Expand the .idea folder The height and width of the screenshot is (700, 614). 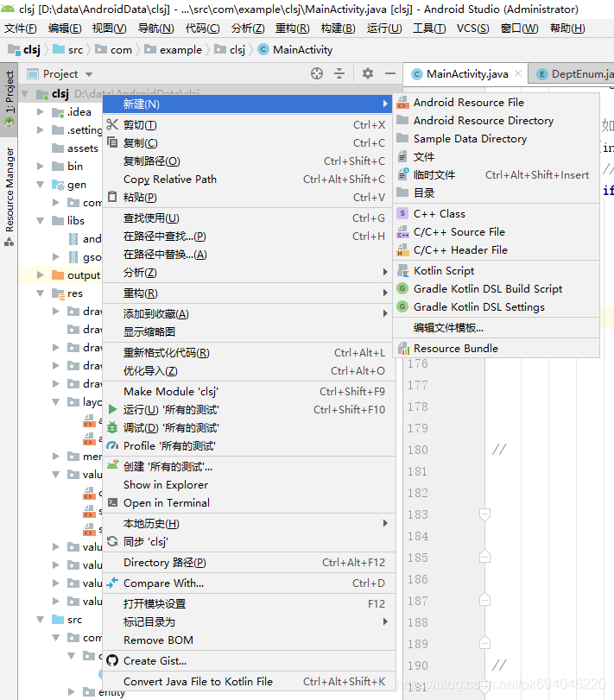point(41,111)
